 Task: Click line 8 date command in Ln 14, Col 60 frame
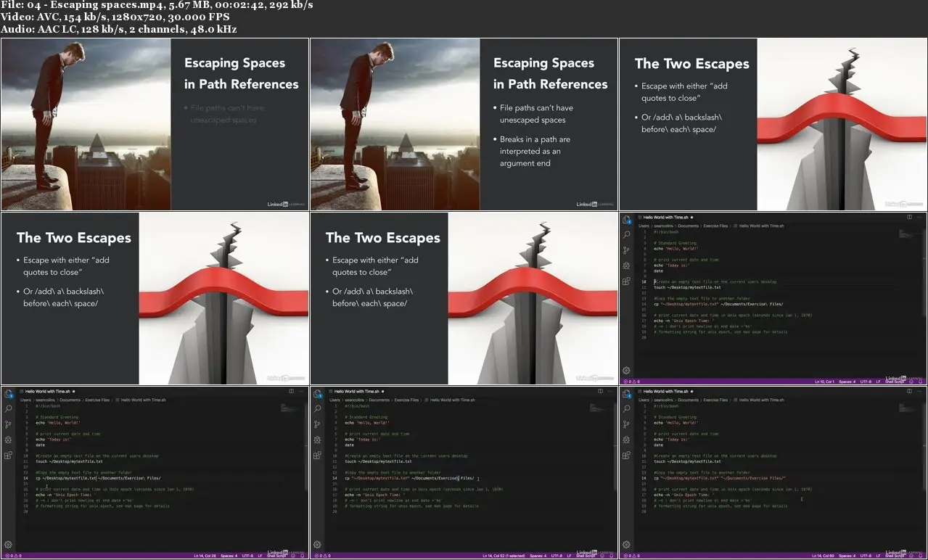tap(658, 445)
